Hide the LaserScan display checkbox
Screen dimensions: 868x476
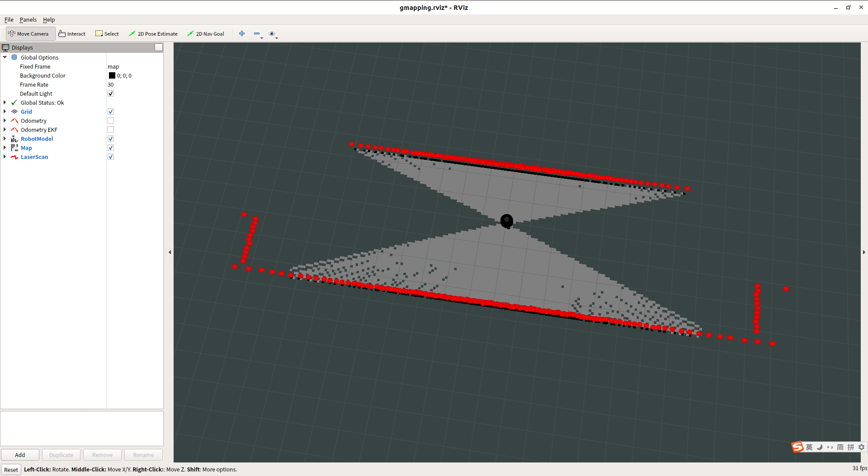pos(111,157)
